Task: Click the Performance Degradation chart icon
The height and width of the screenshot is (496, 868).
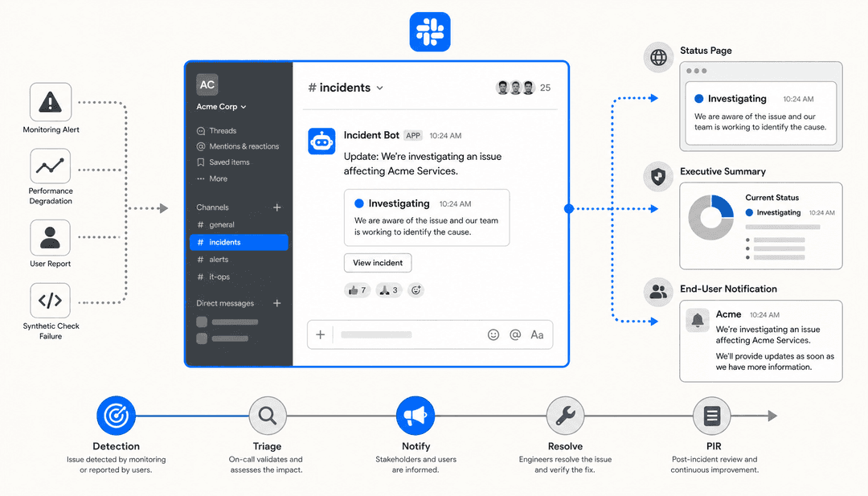Action: click(x=51, y=166)
